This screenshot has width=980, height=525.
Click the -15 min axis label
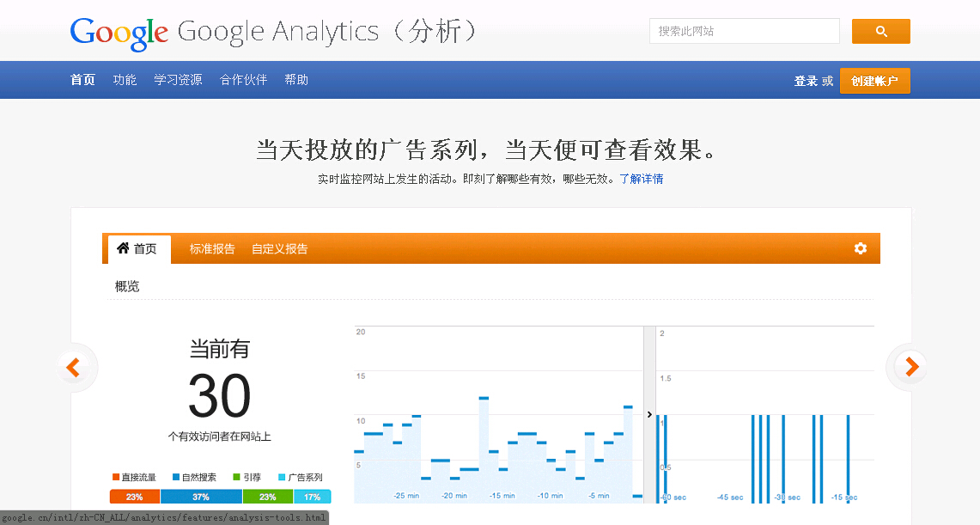click(x=502, y=496)
